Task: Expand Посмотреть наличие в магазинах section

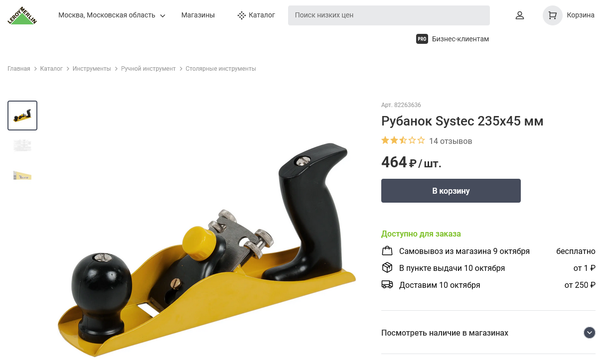Action: [488, 333]
